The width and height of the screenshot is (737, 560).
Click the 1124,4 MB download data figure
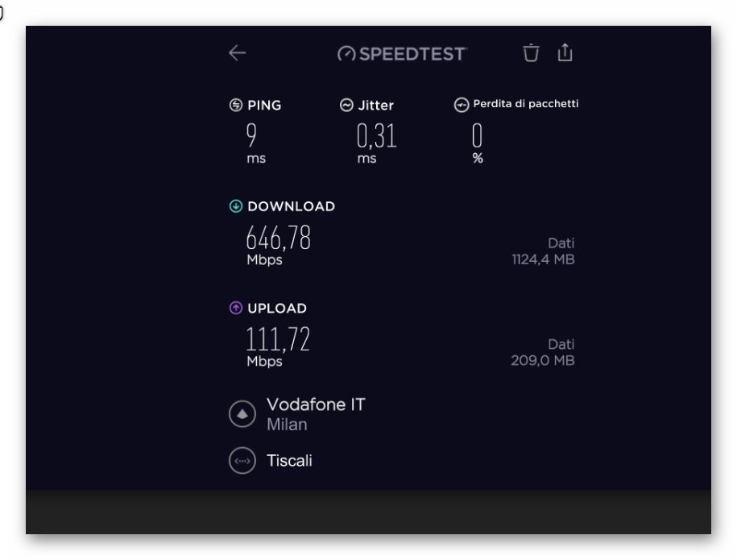point(544,259)
